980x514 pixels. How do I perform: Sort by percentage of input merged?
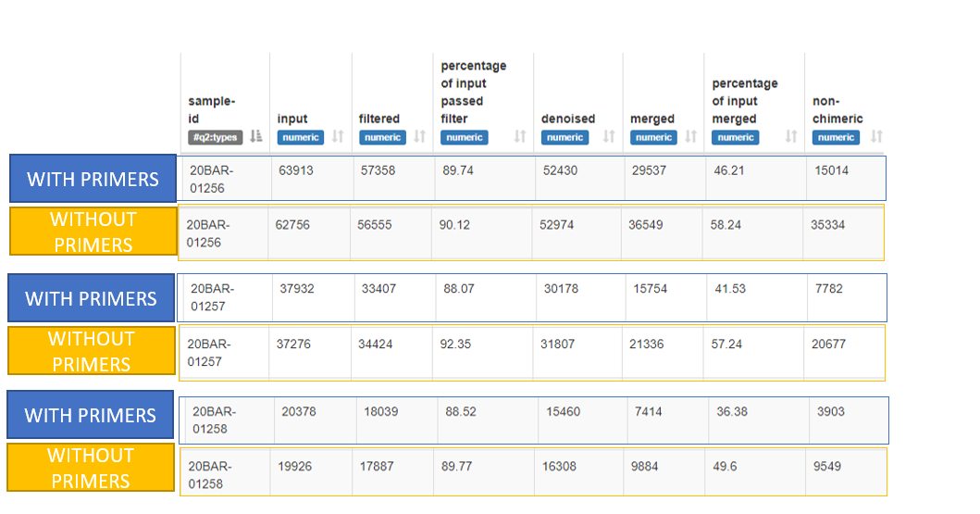tap(790, 137)
